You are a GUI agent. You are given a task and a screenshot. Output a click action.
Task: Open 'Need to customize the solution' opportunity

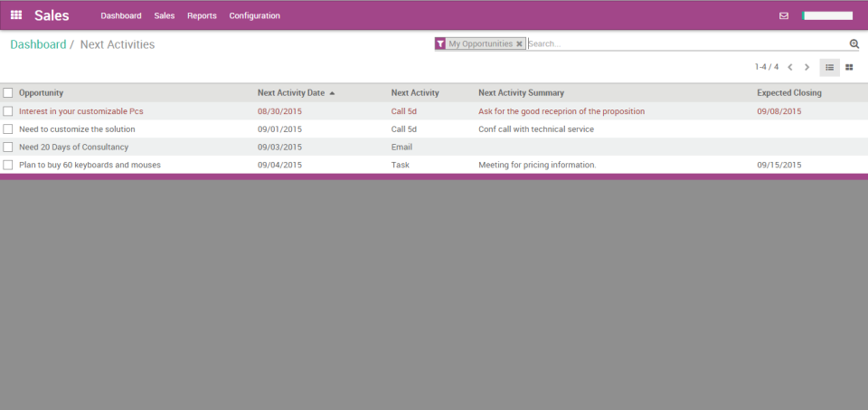(77, 129)
